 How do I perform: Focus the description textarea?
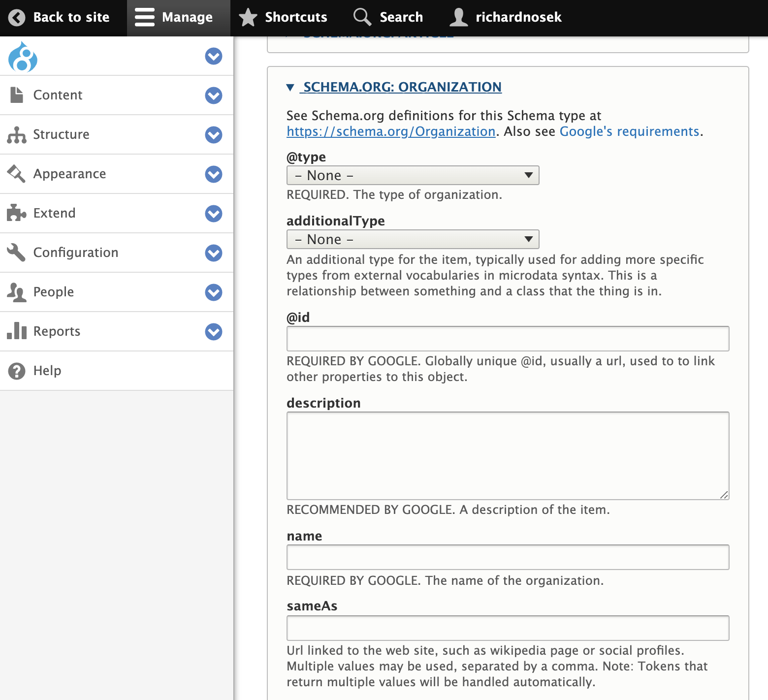[x=508, y=456]
